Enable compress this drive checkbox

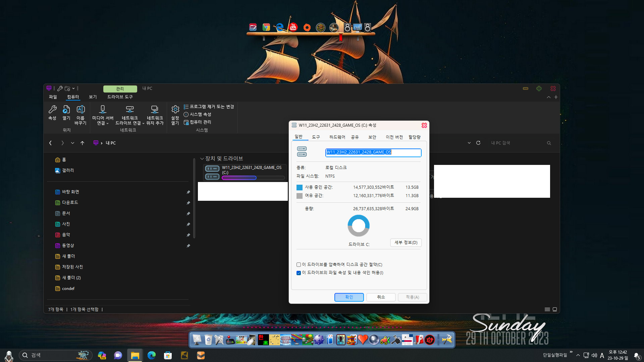pyautogui.click(x=299, y=265)
